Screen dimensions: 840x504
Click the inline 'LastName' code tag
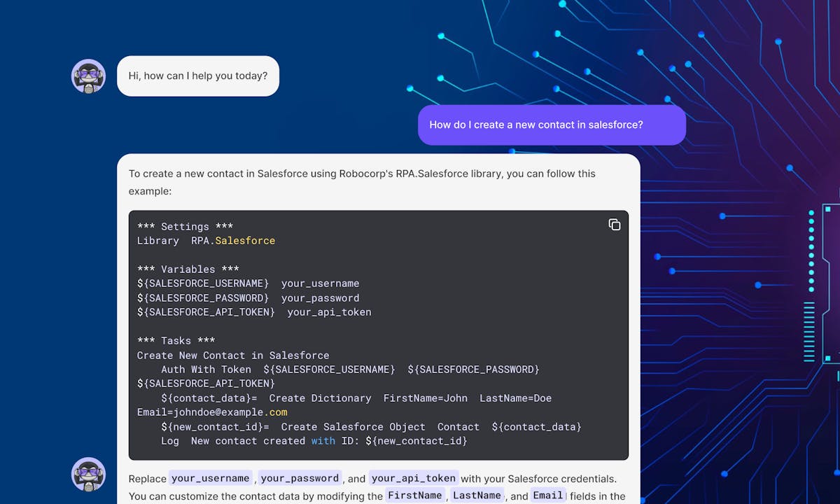(477, 496)
